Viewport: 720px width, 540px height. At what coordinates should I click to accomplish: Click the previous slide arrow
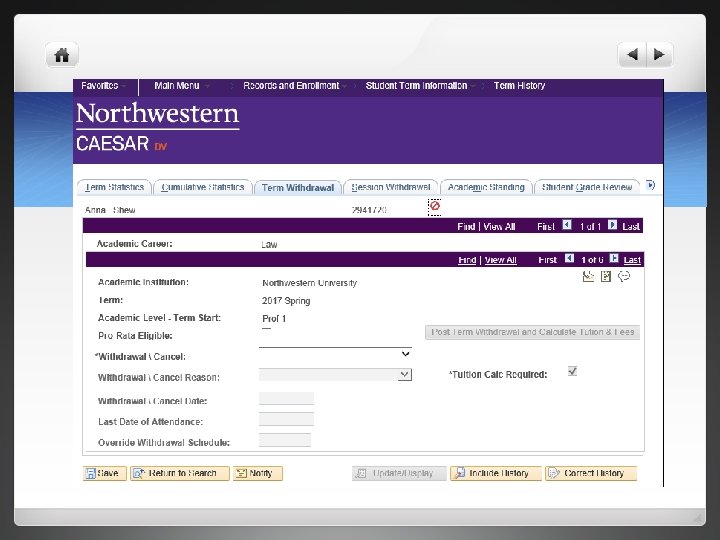coord(632,55)
